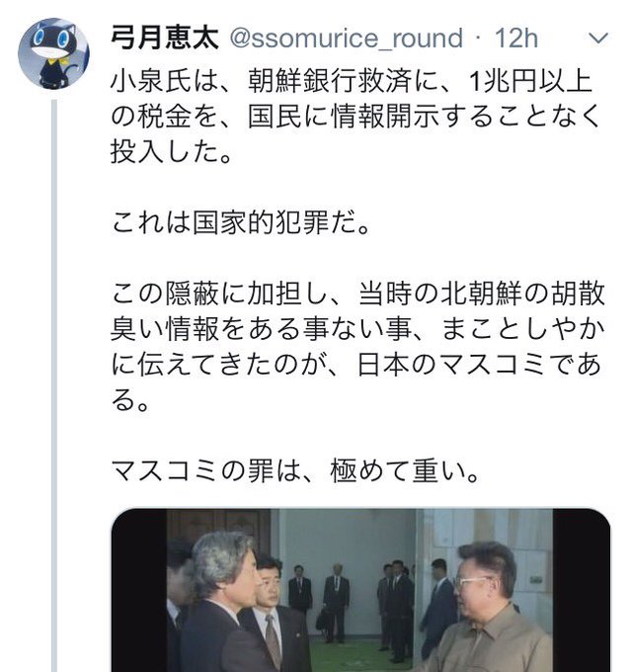Select the first paragraph starting with 小泉氏は

point(355,117)
